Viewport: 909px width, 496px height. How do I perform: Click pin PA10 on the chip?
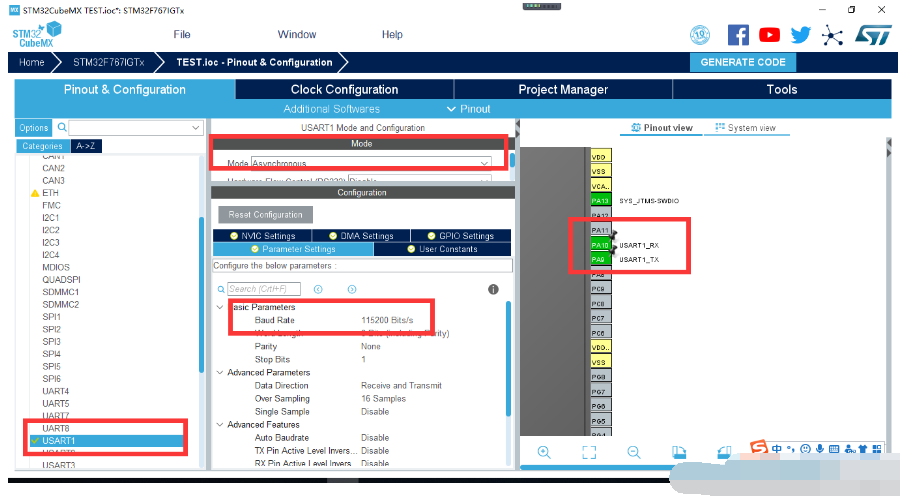click(x=600, y=245)
